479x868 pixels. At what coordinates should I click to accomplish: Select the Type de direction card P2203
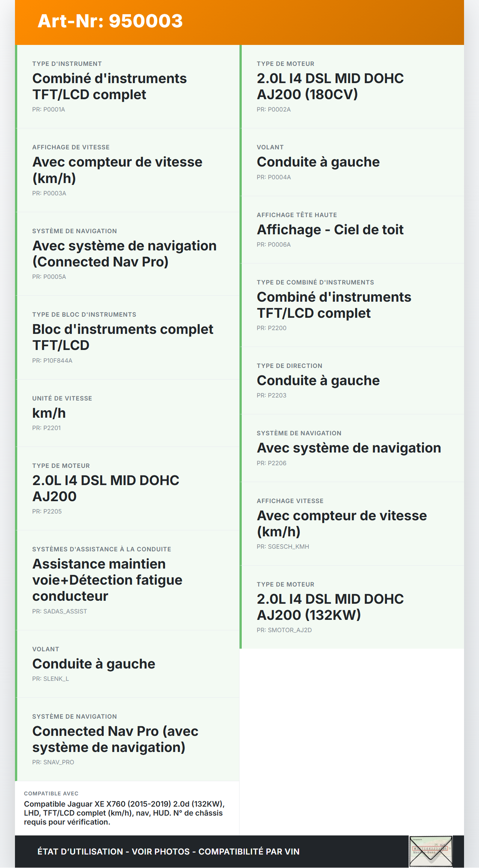(x=352, y=380)
